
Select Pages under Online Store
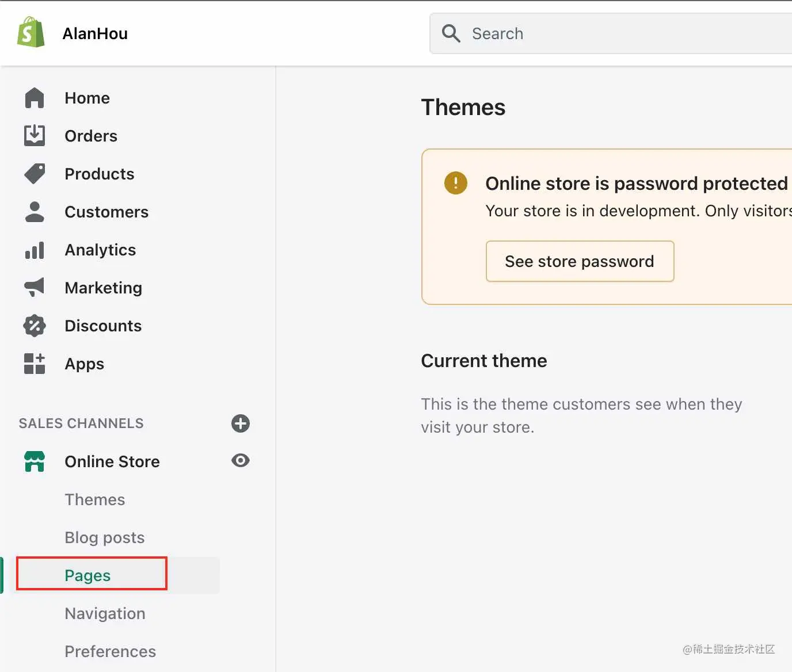point(87,575)
